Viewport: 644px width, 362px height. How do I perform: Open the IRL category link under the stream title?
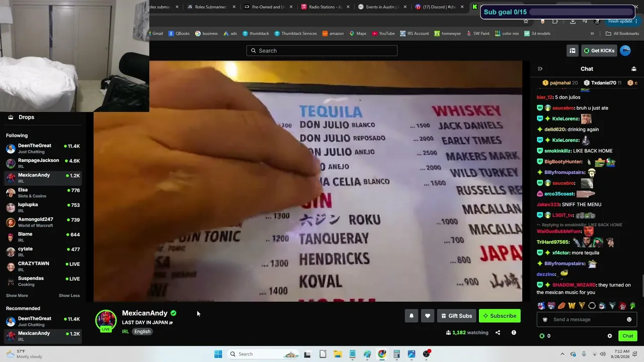tap(125, 332)
